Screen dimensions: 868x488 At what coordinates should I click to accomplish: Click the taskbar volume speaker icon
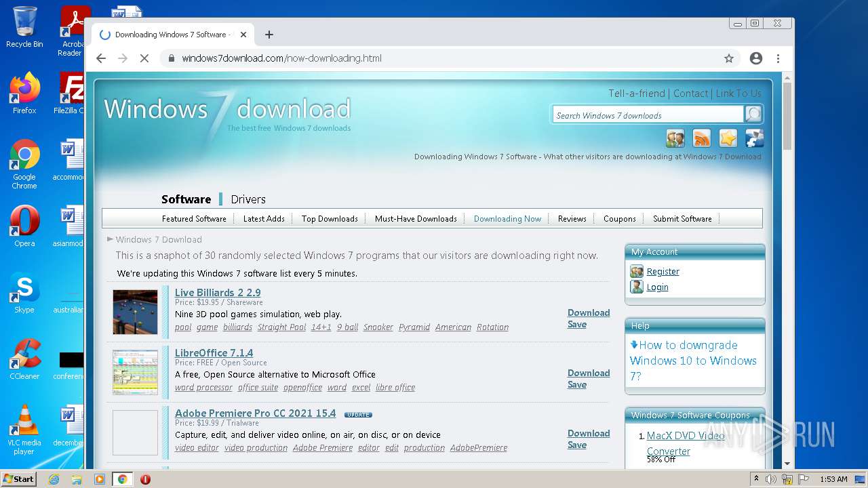pos(771,479)
